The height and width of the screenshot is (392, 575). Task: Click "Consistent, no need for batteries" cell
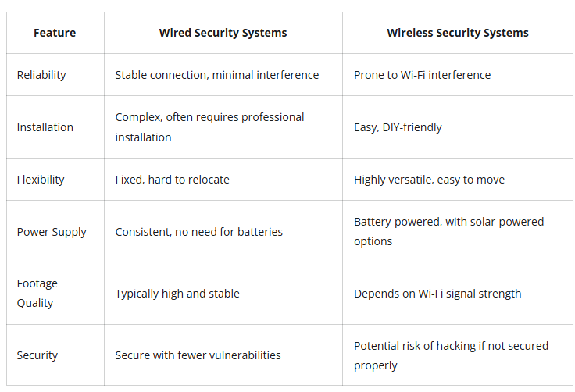[198, 232]
